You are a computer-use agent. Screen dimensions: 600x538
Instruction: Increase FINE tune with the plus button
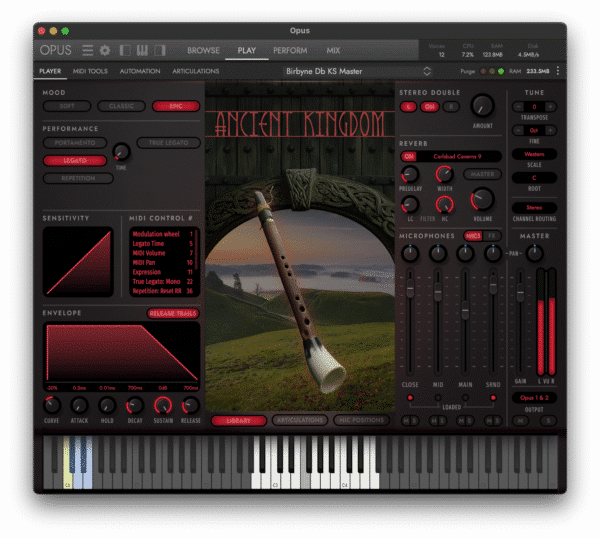550,130
